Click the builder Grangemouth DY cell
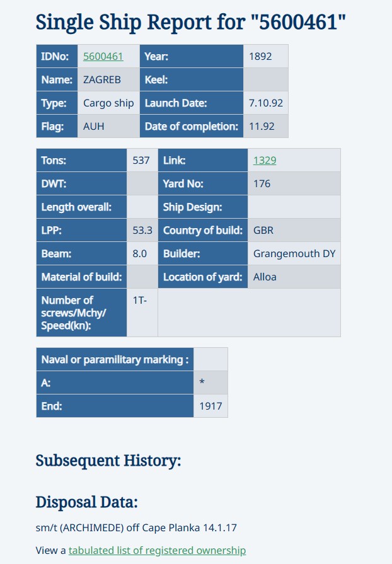Screen dimensions: 392x564 [294, 254]
